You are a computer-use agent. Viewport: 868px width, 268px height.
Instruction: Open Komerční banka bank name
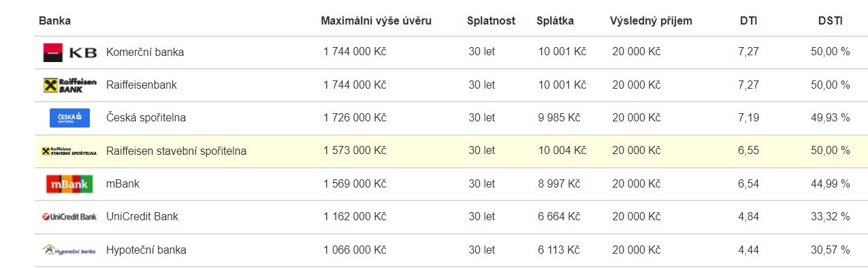tap(145, 53)
